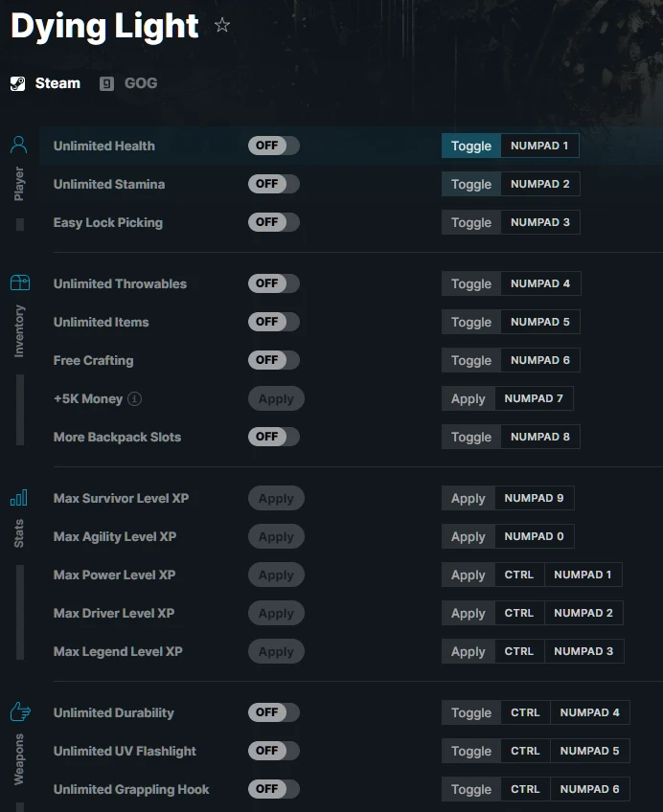Image resolution: width=663 pixels, height=812 pixels.
Task: Edit NUMPAD 6 keybind for Free Crafting
Action: point(540,360)
